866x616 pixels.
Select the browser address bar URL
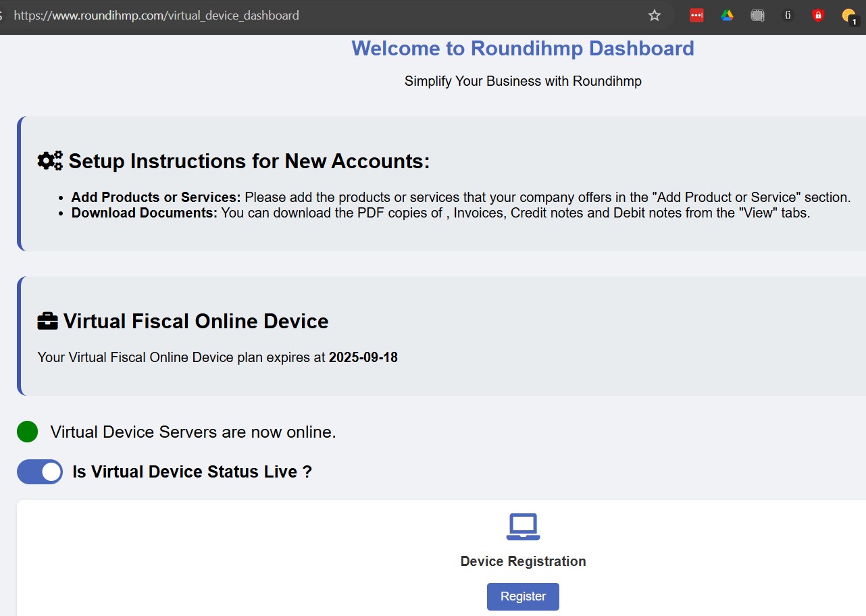[156, 15]
